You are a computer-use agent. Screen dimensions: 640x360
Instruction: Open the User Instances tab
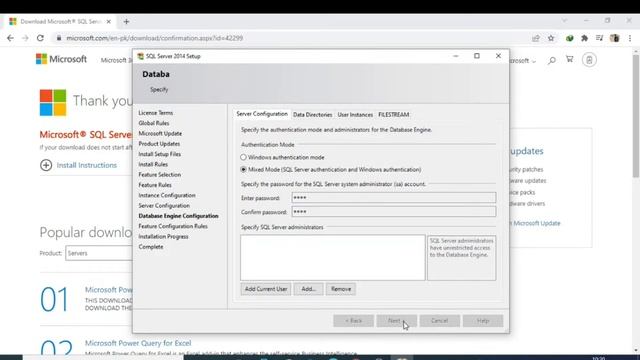[355, 115]
